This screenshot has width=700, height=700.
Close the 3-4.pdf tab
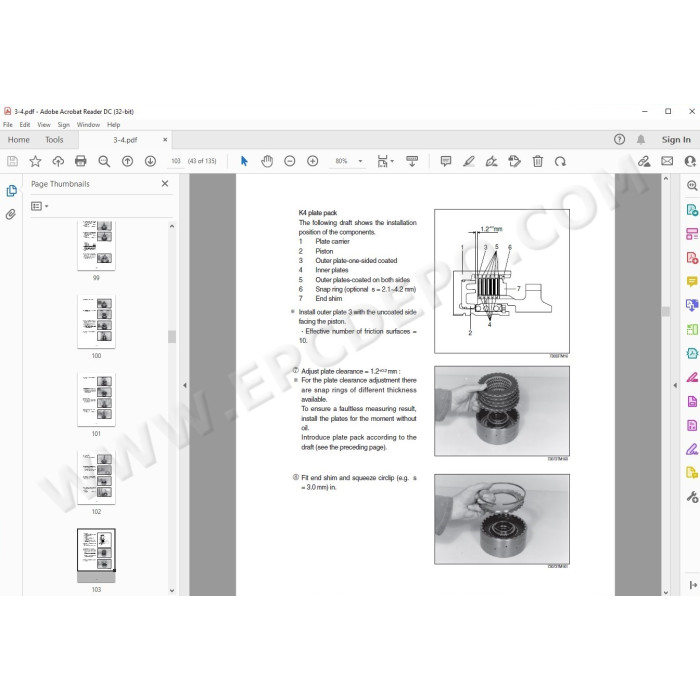click(165, 140)
